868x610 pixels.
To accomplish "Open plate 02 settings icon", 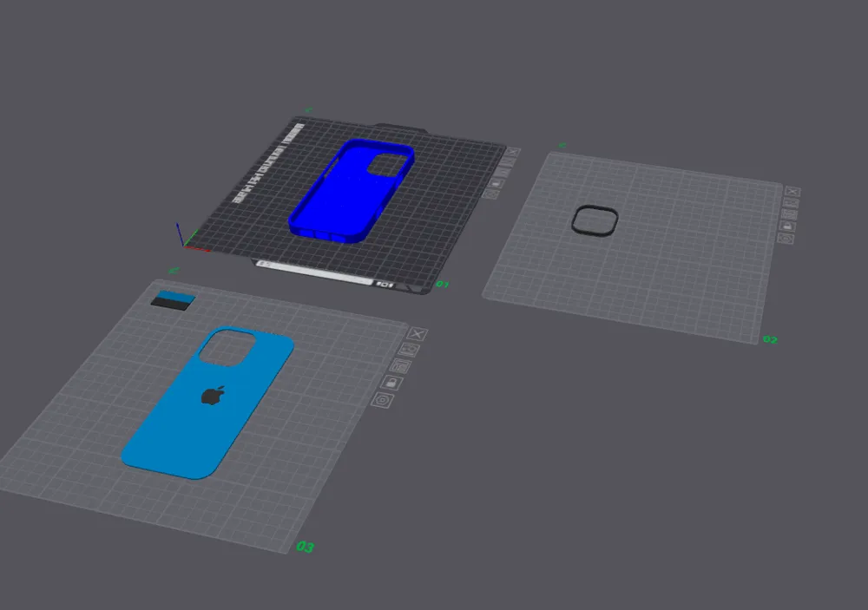I will pyautogui.click(x=786, y=238).
